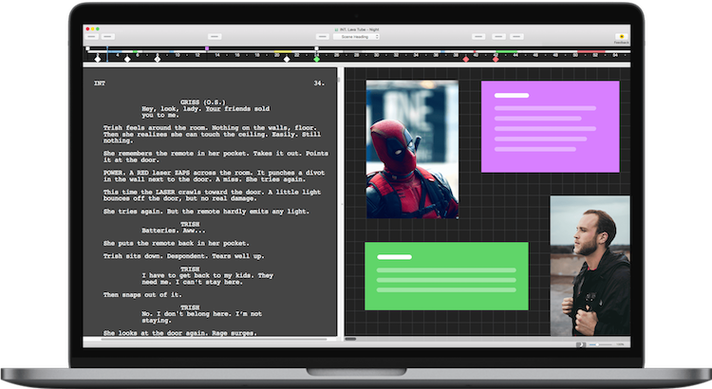
Task: Click the page 30 mark on the timeline ruler
Action: click(376, 55)
